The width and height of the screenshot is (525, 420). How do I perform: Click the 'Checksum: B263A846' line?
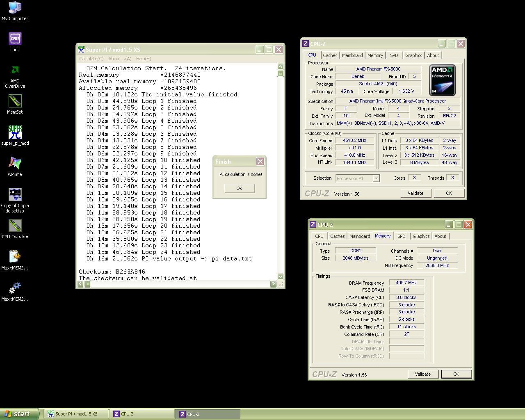coord(112,272)
